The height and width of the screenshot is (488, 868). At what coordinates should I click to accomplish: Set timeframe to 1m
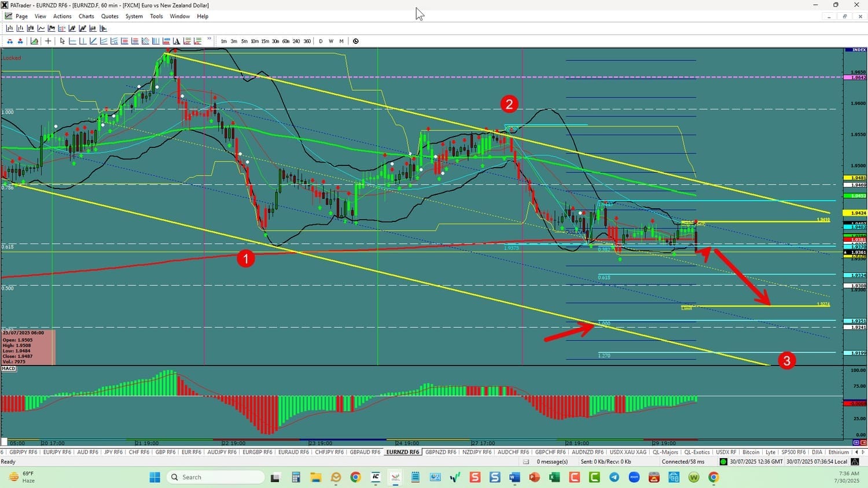tap(224, 41)
